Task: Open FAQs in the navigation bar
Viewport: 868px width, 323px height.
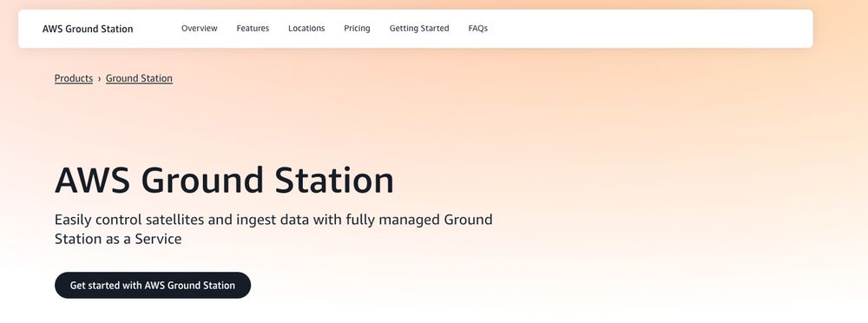Action: pos(477,29)
